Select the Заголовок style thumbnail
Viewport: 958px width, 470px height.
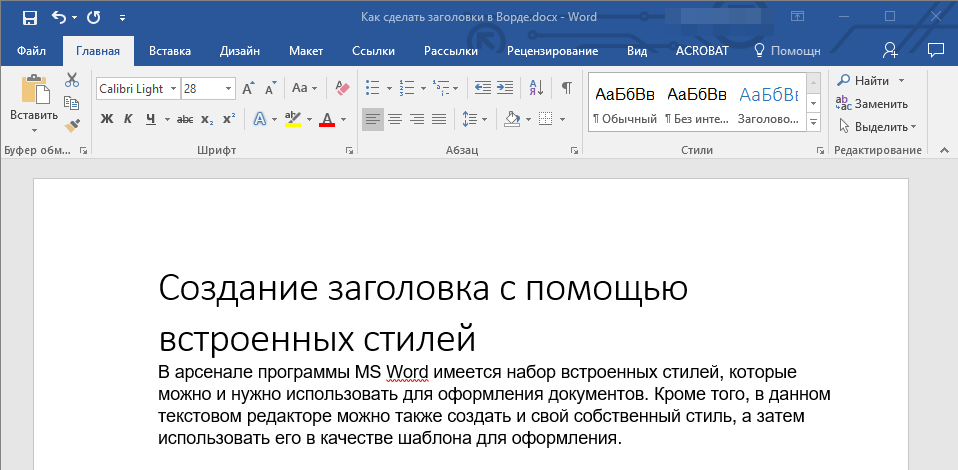click(768, 104)
